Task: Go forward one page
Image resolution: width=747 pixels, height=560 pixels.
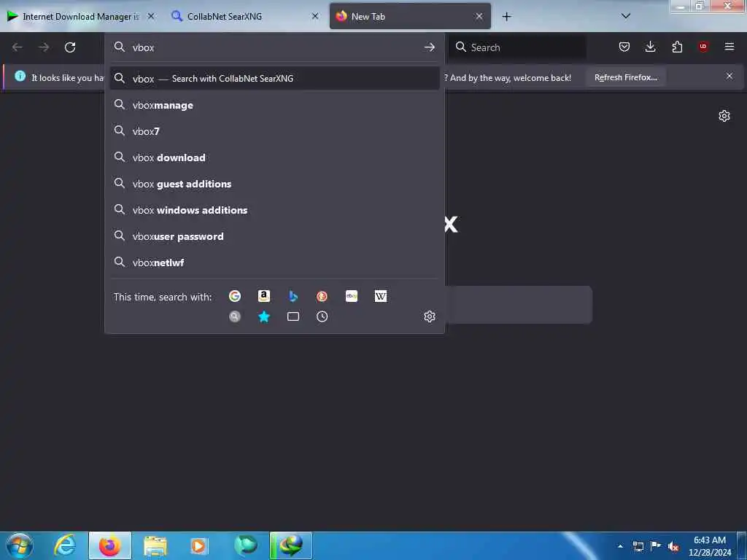Action: (44, 47)
